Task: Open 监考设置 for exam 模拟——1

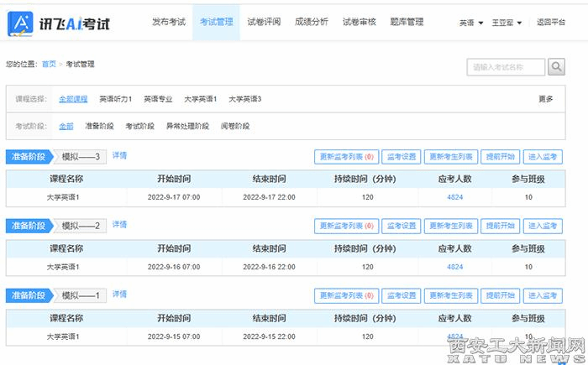Action: [x=401, y=295]
